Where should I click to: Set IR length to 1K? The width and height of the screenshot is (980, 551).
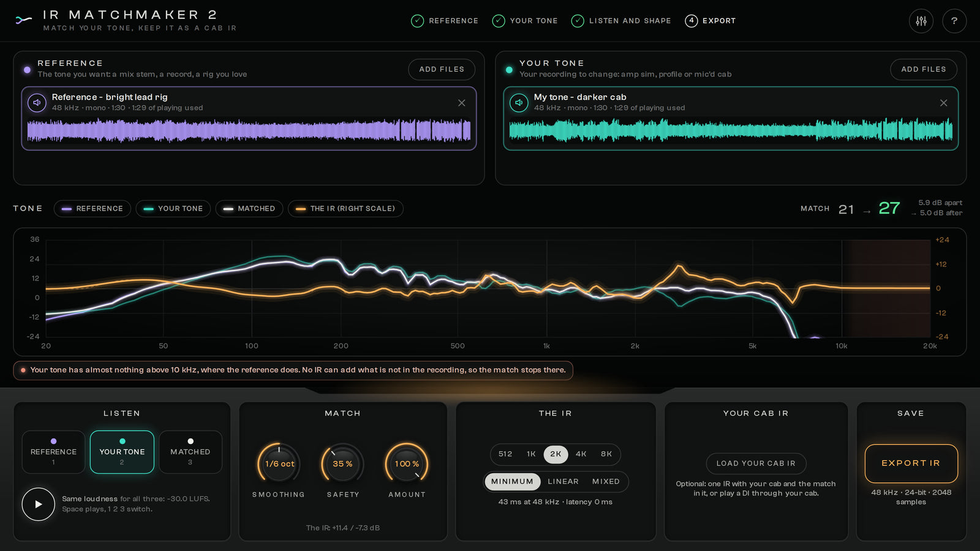pyautogui.click(x=531, y=454)
